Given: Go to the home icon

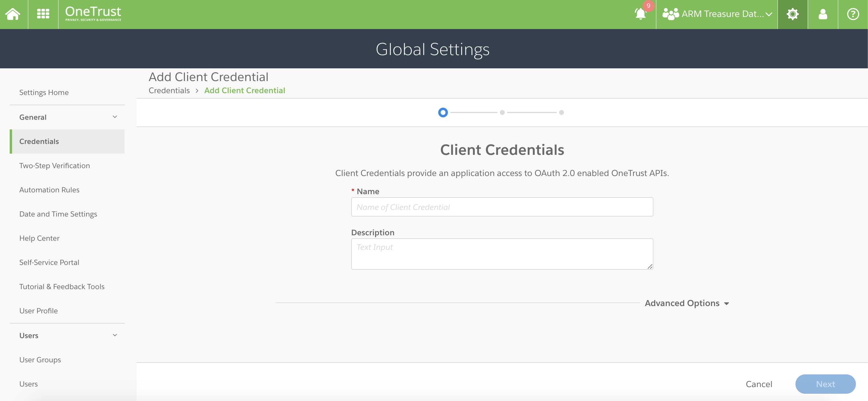Looking at the screenshot, I should point(13,14).
